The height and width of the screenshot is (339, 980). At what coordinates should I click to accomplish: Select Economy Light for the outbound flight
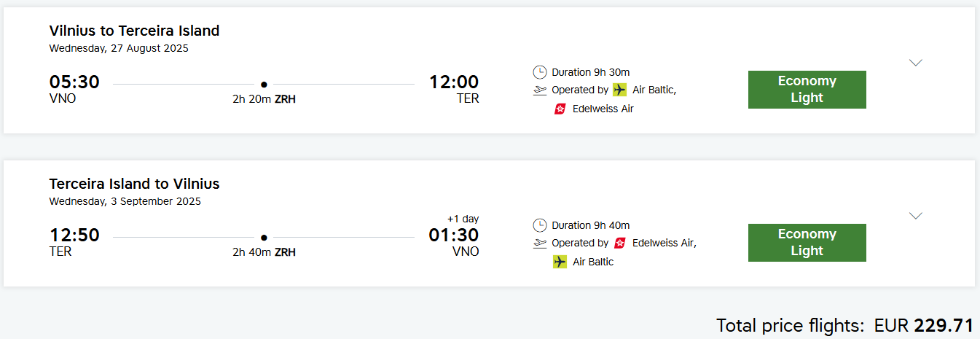[807, 90]
